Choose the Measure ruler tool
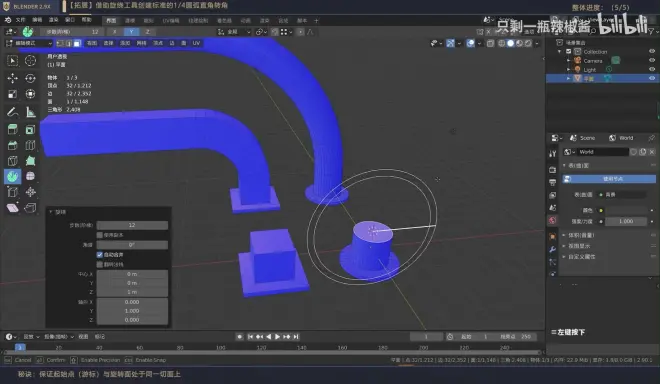The image size is (660, 384). (x=30, y=112)
